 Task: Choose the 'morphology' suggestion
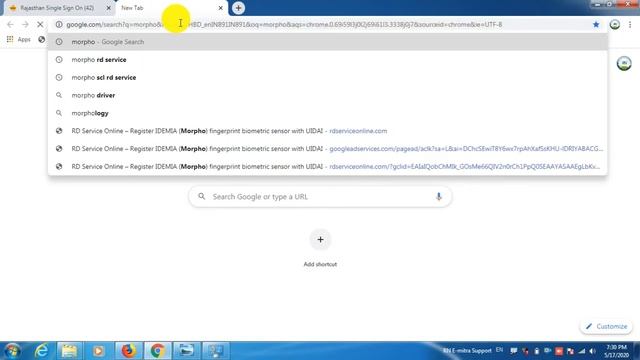coord(327,113)
